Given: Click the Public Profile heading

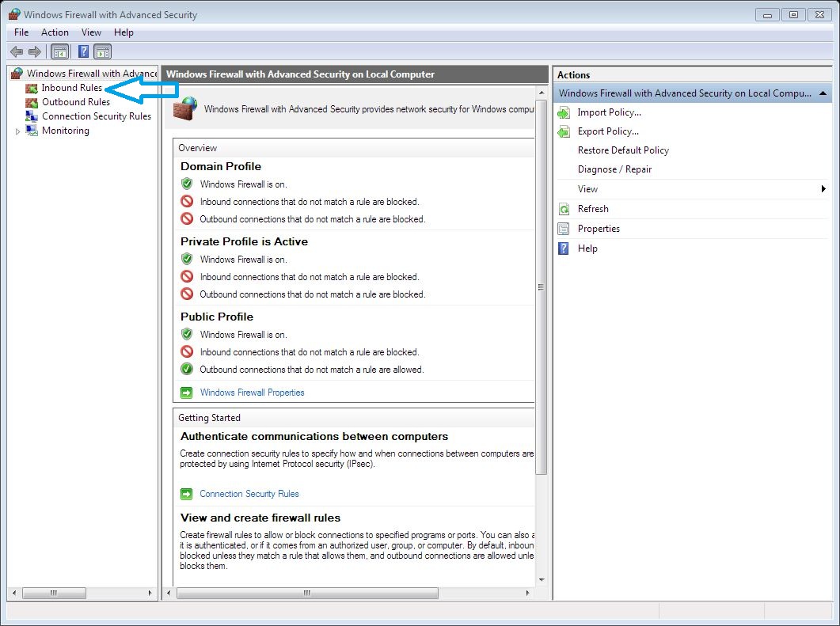Looking at the screenshot, I should pyautogui.click(x=217, y=317).
